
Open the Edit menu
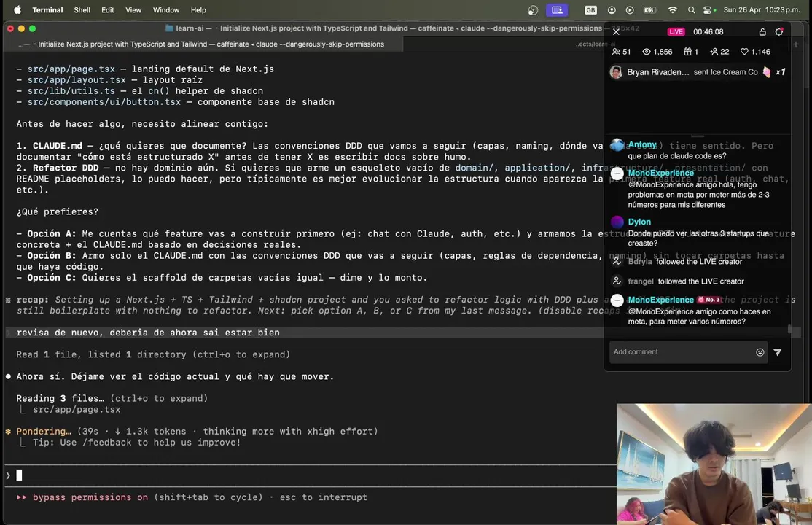(x=108, y=10)
